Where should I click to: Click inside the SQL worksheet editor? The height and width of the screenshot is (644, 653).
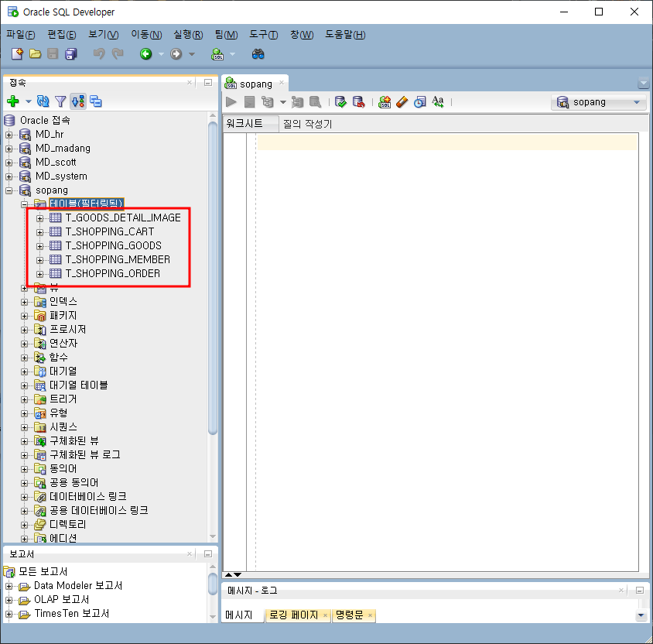[446, 351]
